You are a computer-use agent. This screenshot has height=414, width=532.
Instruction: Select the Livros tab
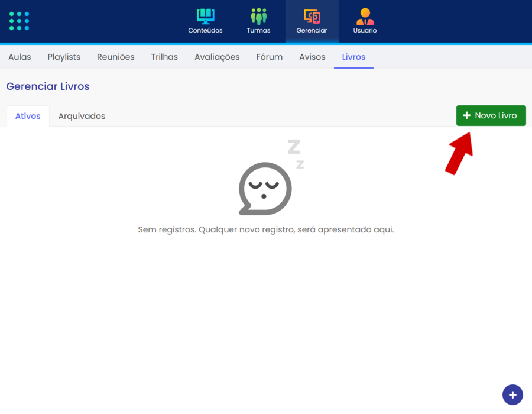click(x=353, y=57)
